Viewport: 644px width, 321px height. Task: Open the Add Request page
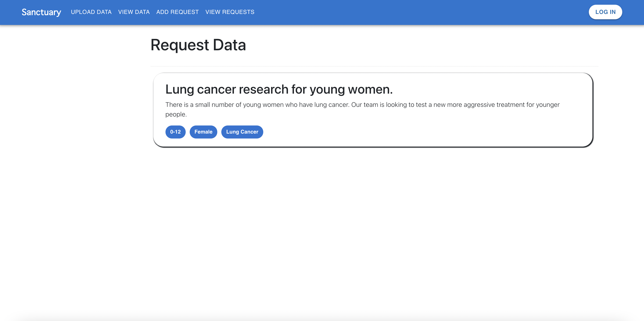tap(177, 12)
